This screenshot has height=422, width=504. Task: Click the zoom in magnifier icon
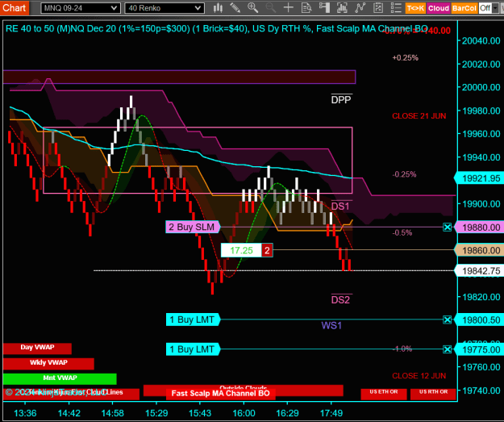pos(252,8)
